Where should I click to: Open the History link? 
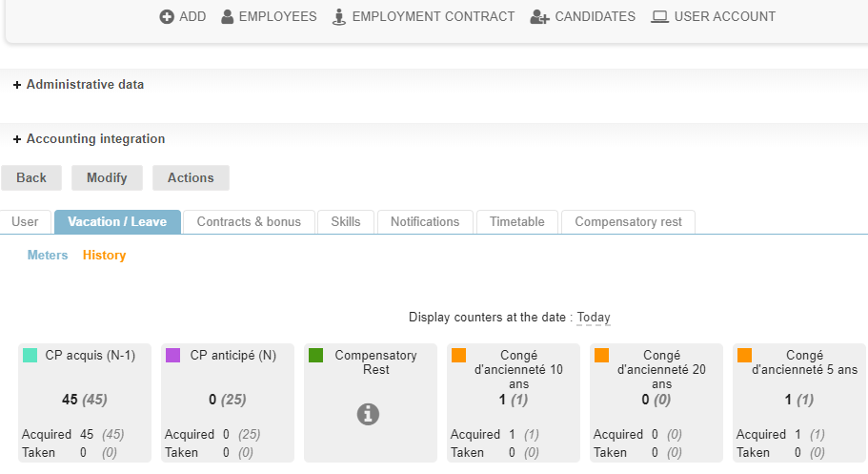(104, 256)
